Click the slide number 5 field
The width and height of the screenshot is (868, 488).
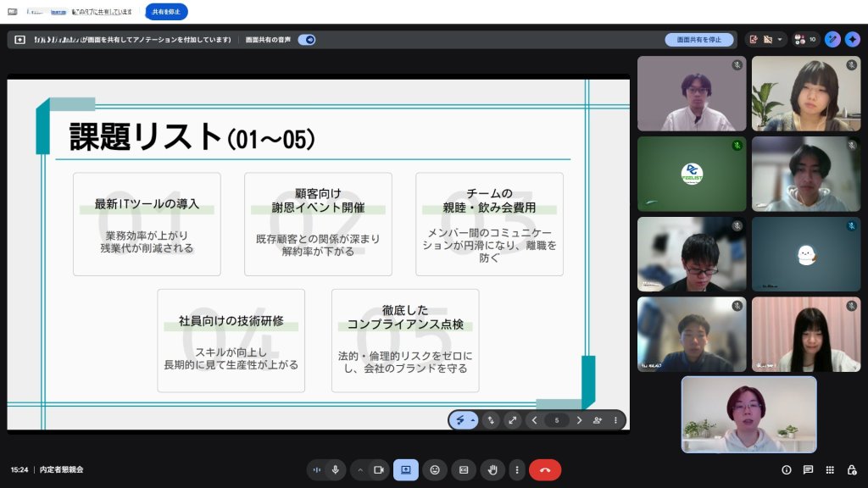tap(557, 420)
